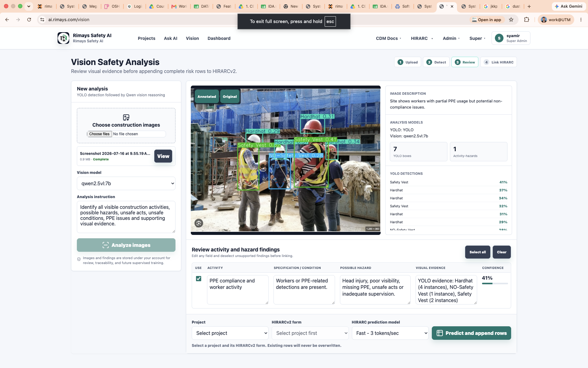Expand the CDM Docs menu

click(388, 38)
